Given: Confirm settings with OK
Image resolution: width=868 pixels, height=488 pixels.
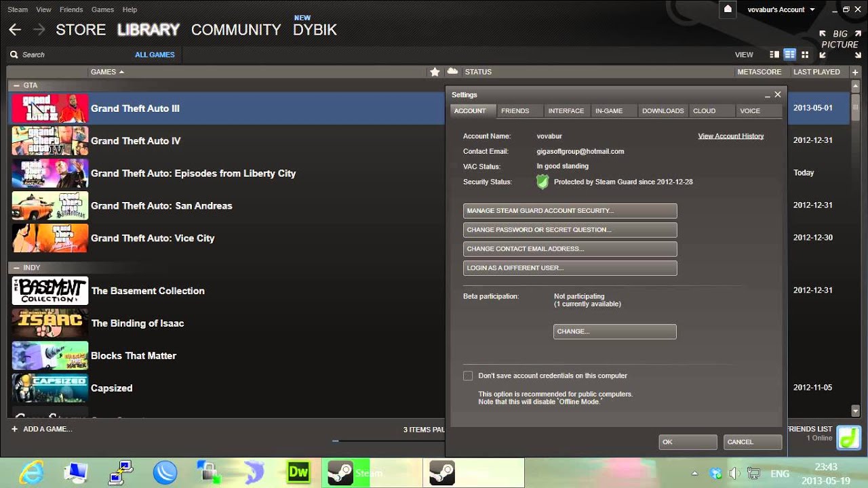Looking at the screenshot, I should (x=688, y=442).
